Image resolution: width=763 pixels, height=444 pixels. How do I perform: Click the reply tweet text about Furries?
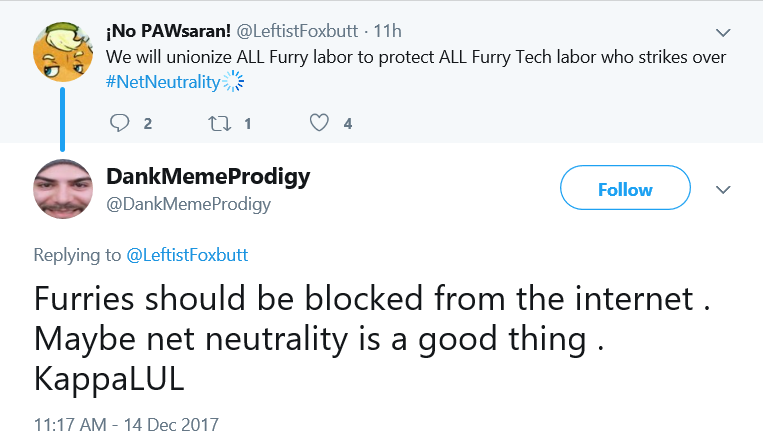pos(373,338)
